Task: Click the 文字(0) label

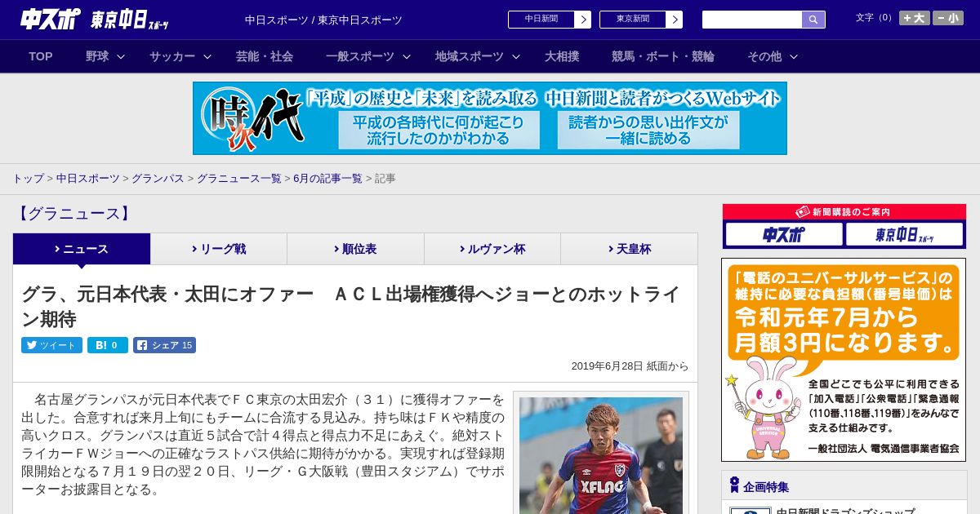Action: [x=875, y=17]
